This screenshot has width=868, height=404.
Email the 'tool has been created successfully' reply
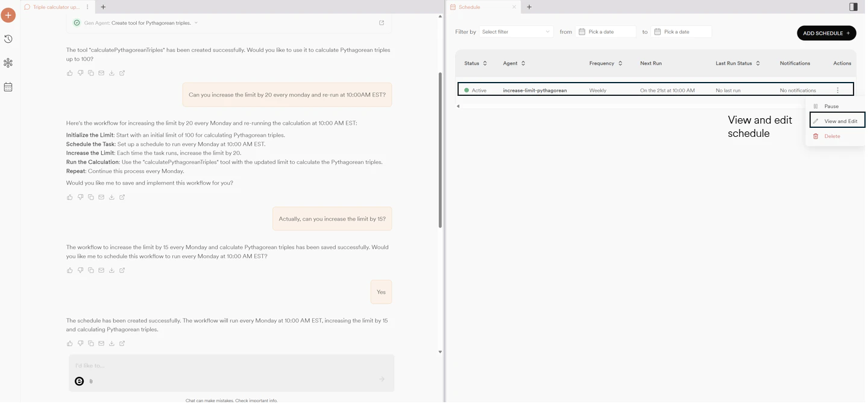101,73
